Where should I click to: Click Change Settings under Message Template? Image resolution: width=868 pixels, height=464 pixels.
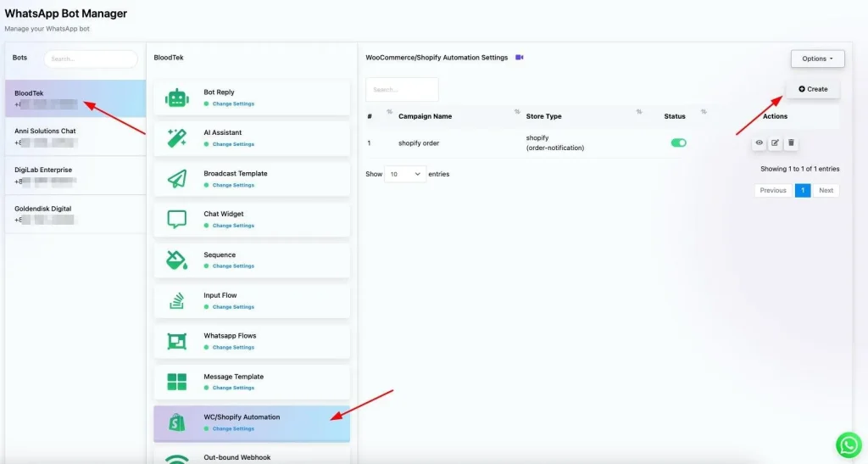(233, 388)
